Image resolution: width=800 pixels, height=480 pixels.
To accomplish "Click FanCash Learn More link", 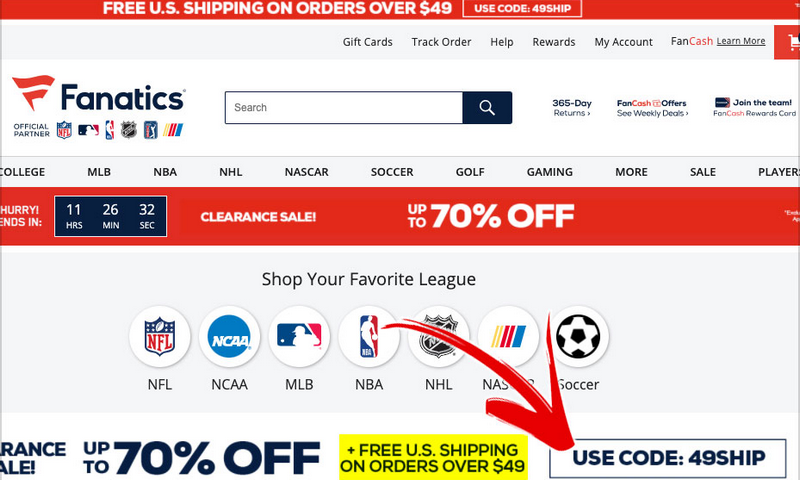I will [740, 41].
